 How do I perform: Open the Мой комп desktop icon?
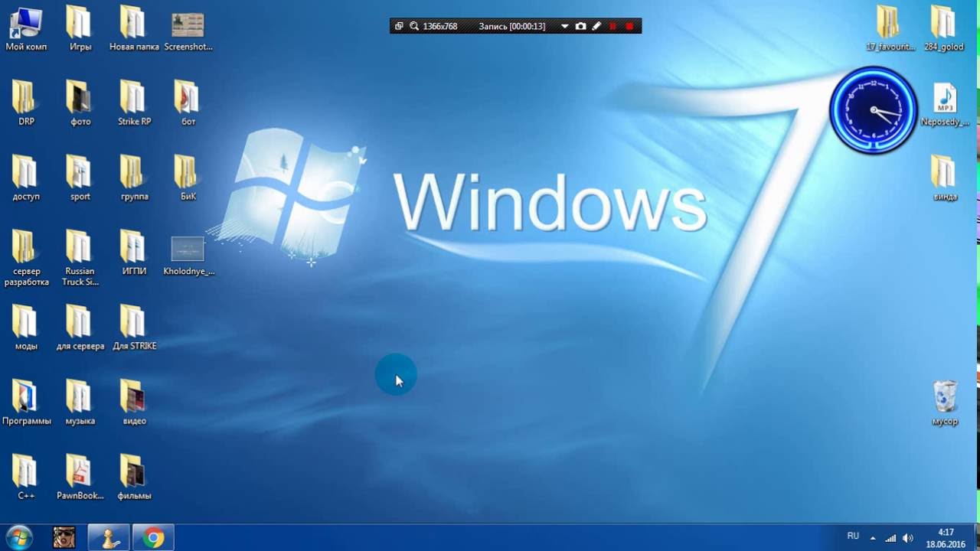(26, 29)
